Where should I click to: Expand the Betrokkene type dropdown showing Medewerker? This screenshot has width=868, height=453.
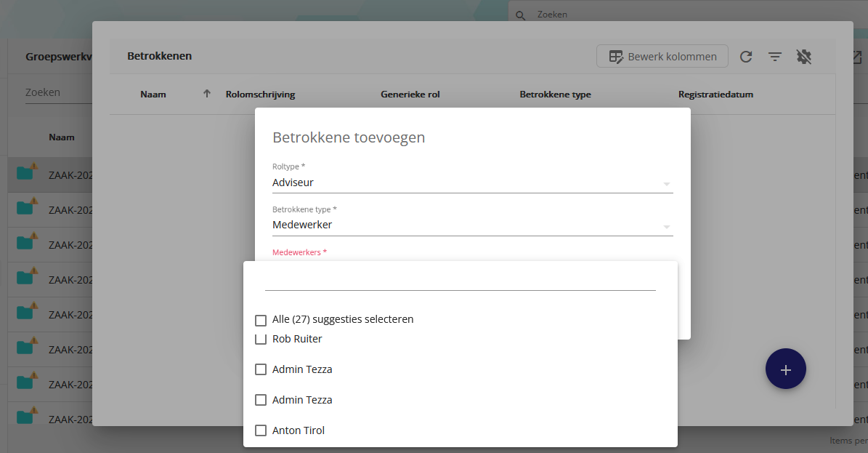click(x=473, y=225)
